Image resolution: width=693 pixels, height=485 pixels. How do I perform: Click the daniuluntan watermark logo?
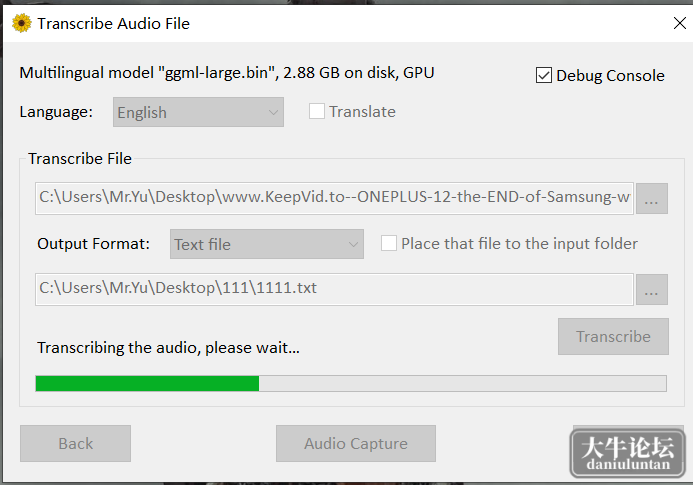(628, 453)
